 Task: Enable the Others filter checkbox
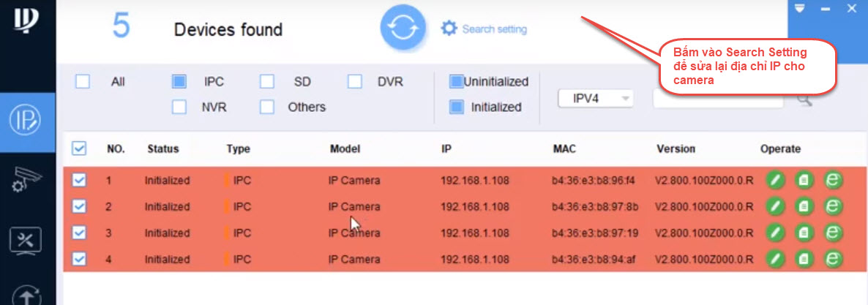[267, 107]
